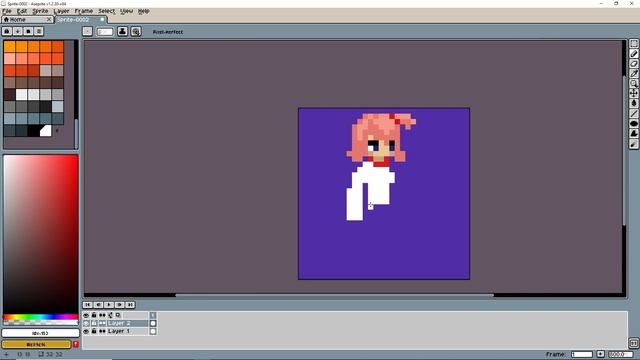Unlock Layer 1 with its lock icon

(94, 331)
